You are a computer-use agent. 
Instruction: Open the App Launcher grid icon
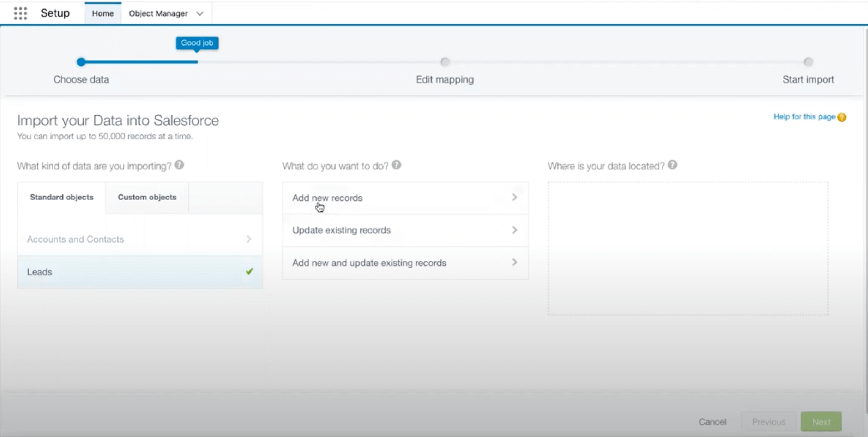pyautogui.click(x=20, y=13)
